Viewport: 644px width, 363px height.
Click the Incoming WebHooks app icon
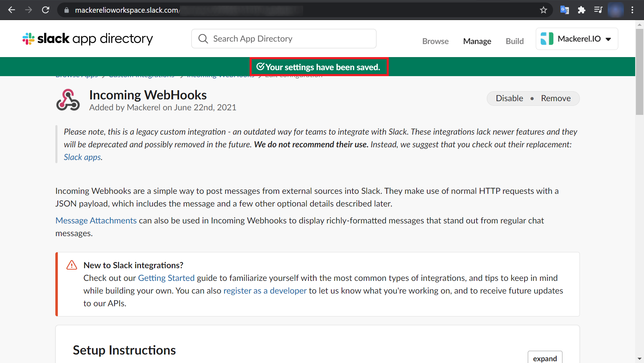click(68, 100)
